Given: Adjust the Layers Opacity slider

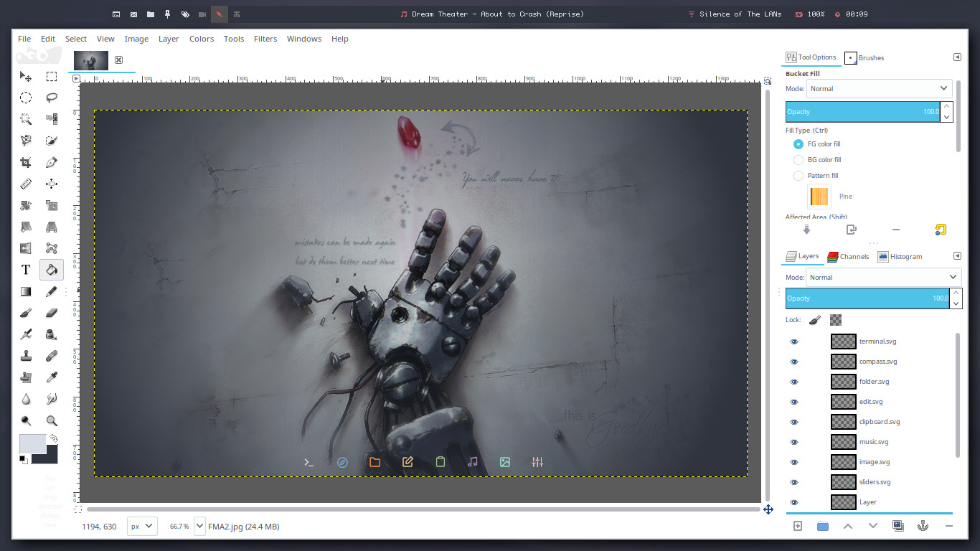Looking at the screenshot, I should click(867, 298).
